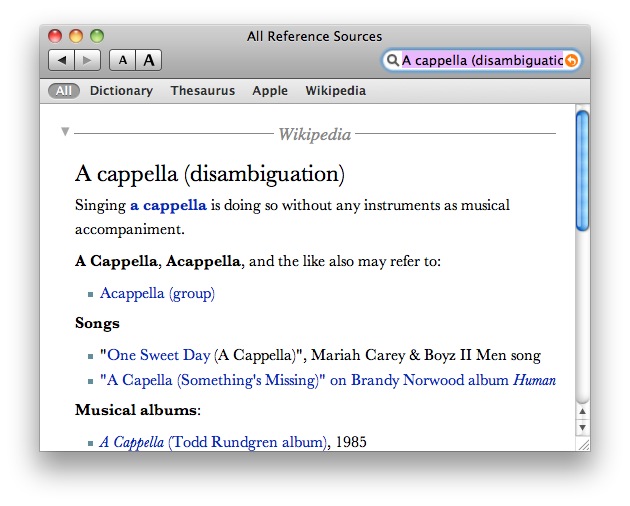Open the bold 'a cappella' link
Viewport: 630px width, 506px height.
point(168,205)
